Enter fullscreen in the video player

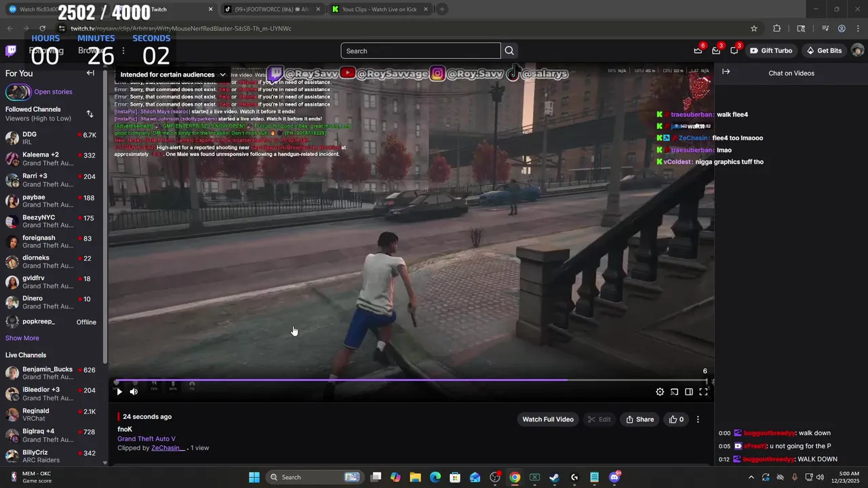(x=703, y=392)
